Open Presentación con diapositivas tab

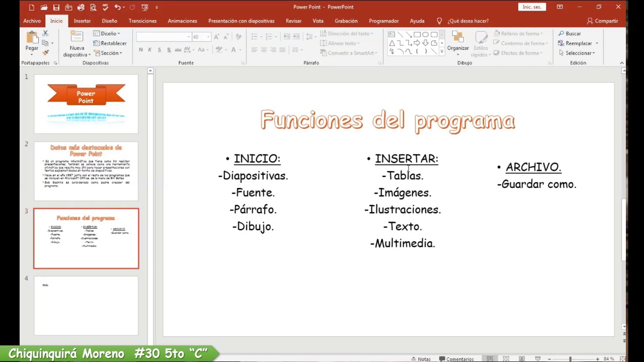pos(241,21)
